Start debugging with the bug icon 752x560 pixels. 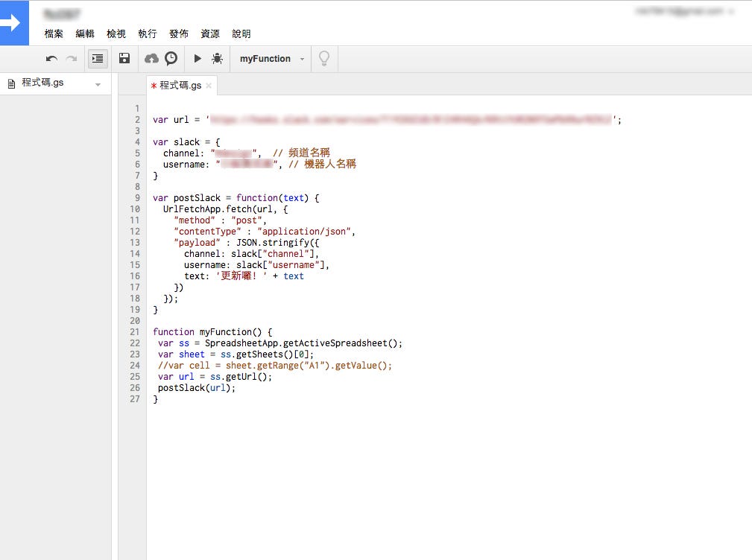217,58
